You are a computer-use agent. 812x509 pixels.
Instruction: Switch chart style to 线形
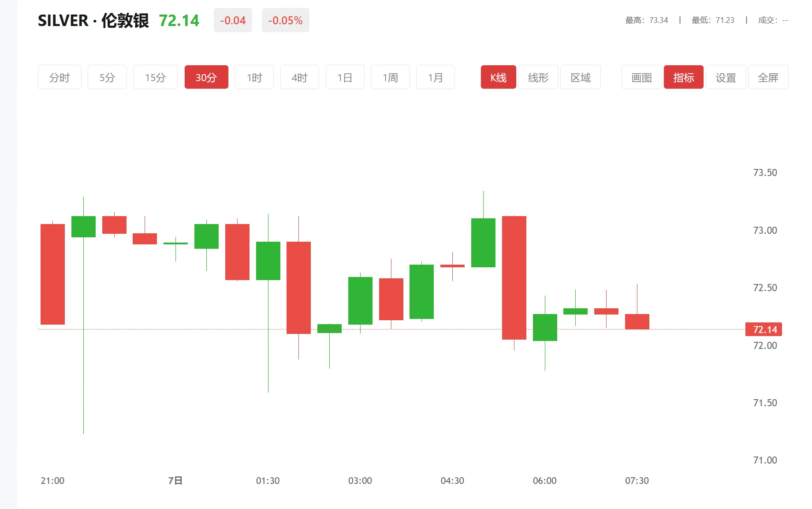point(538,77)
